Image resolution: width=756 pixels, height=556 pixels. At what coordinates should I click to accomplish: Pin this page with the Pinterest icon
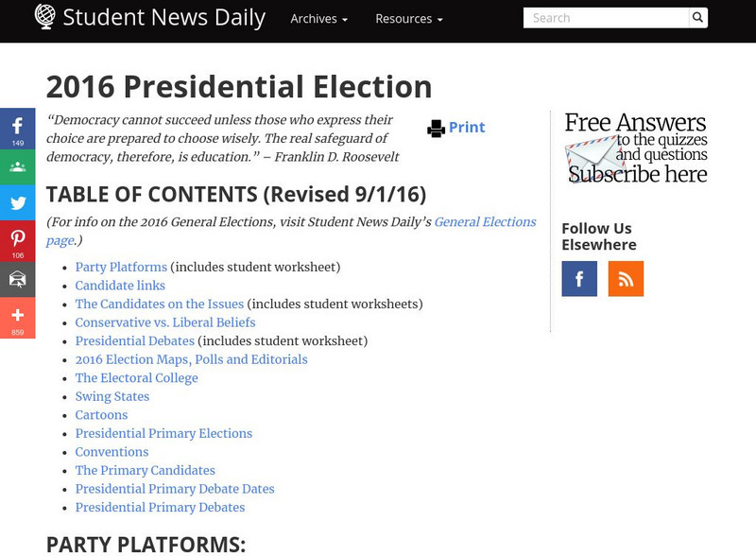point(17,240)
